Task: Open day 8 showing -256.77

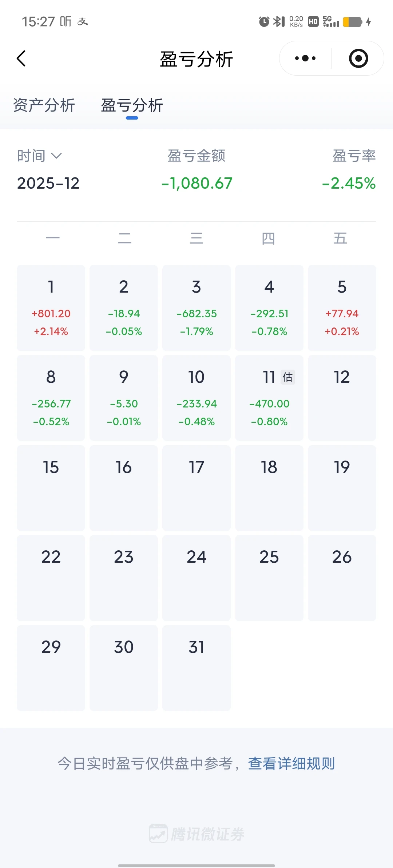Action: point(51,398)
